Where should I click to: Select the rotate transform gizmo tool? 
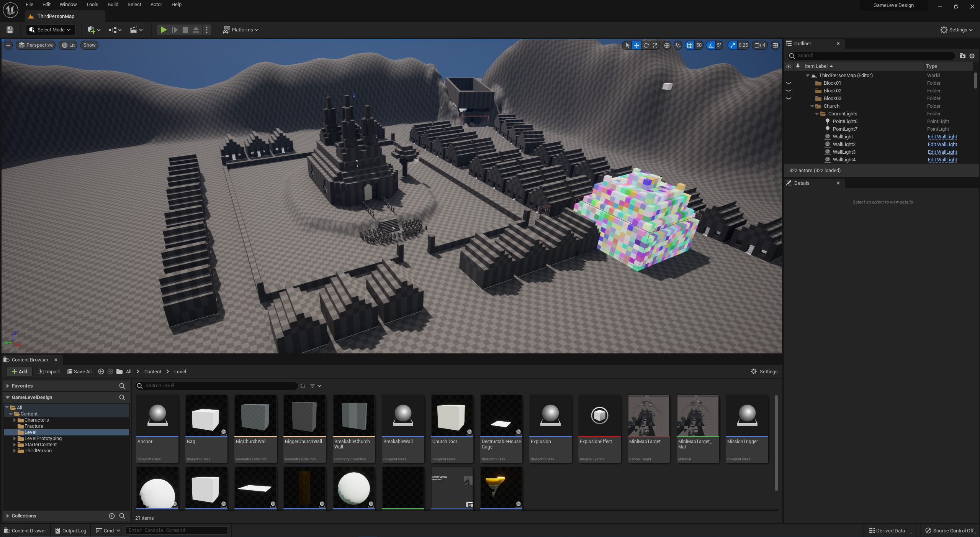point(646,45)
